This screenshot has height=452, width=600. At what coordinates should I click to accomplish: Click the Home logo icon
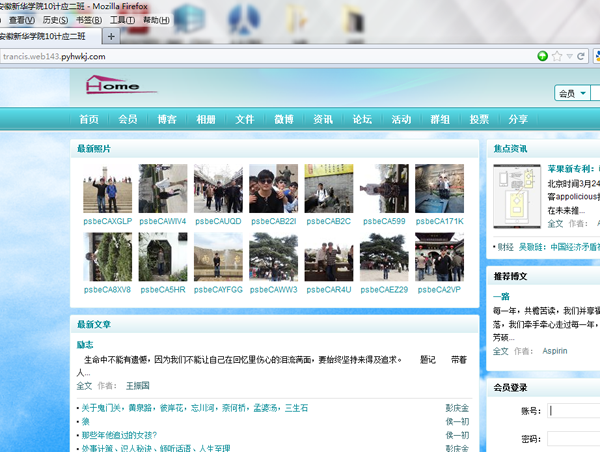[x=112, y=85]
